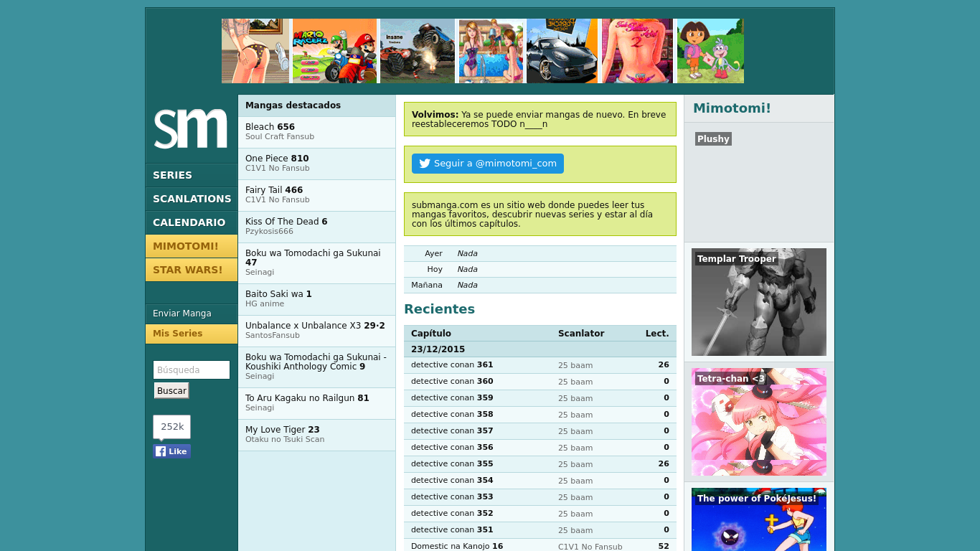Image resolution: width=980 pixels, height=551 pixels.
Task: Open detective conan 358 chapter
Action: 452,415
